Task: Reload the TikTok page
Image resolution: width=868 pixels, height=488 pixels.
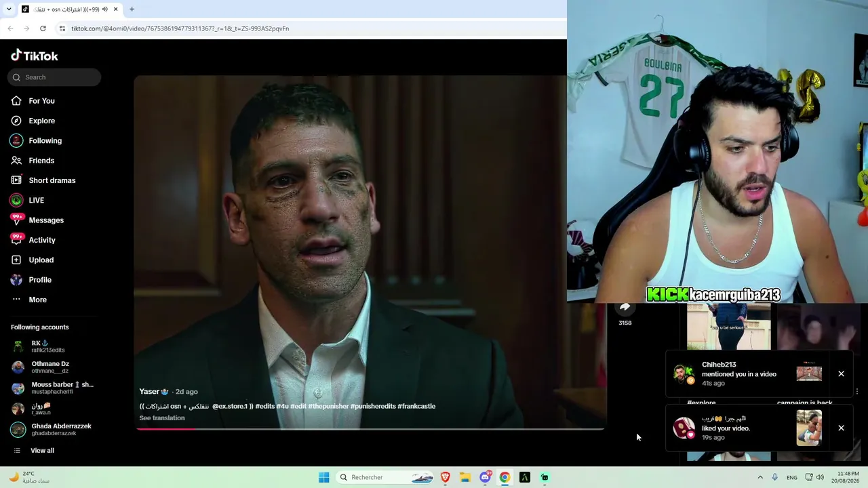Action: (43, 28)
